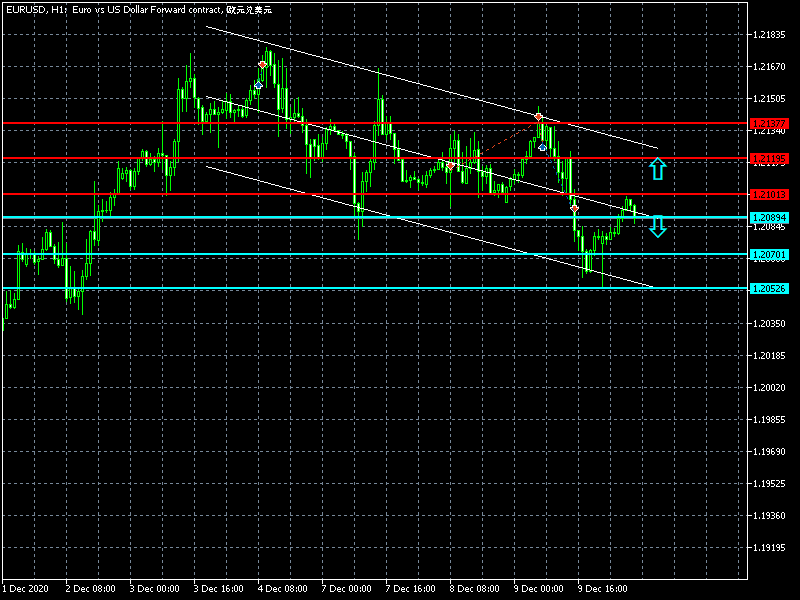Select the dashed orange trade connection line

point(509,136)
